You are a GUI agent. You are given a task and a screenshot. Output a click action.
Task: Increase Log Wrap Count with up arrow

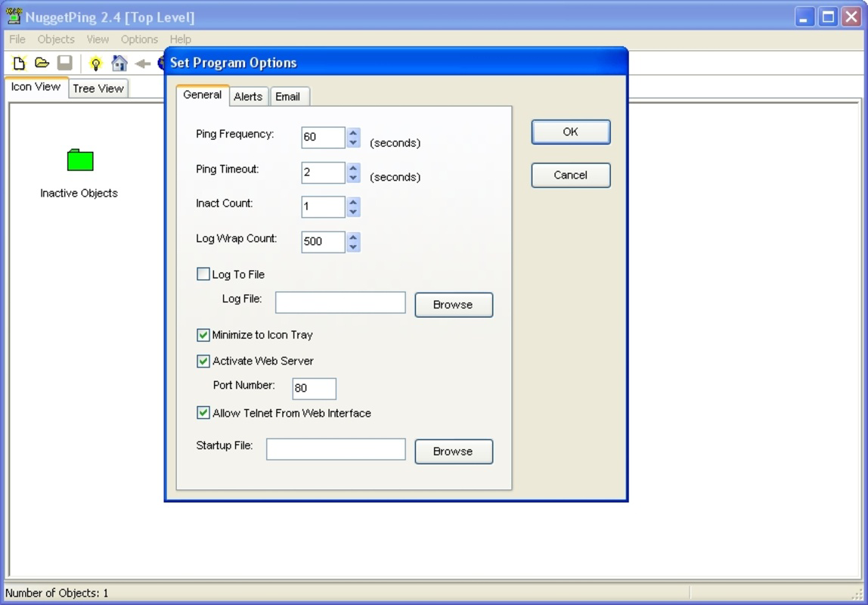353,237
